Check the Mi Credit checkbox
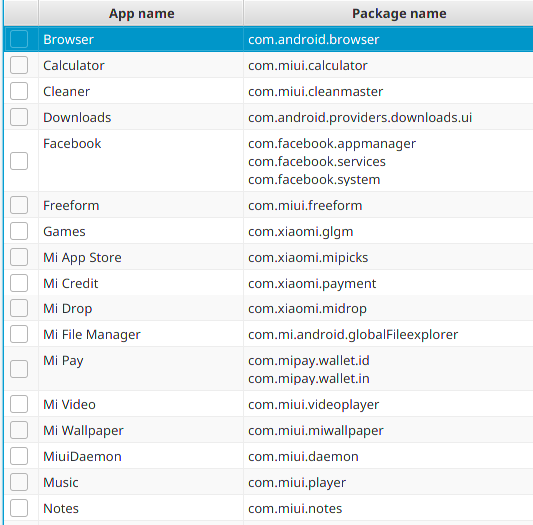The width and height of the screenshot is (533, 525). (x=19, y=283)
